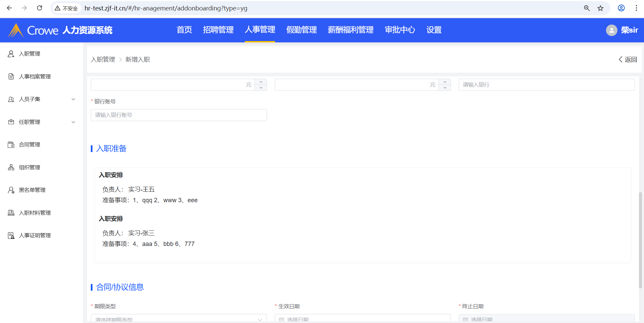This screenshot has width=644, height=323.
Task: Open the 假勤管理 tab
Action: [x=302, y=30]
